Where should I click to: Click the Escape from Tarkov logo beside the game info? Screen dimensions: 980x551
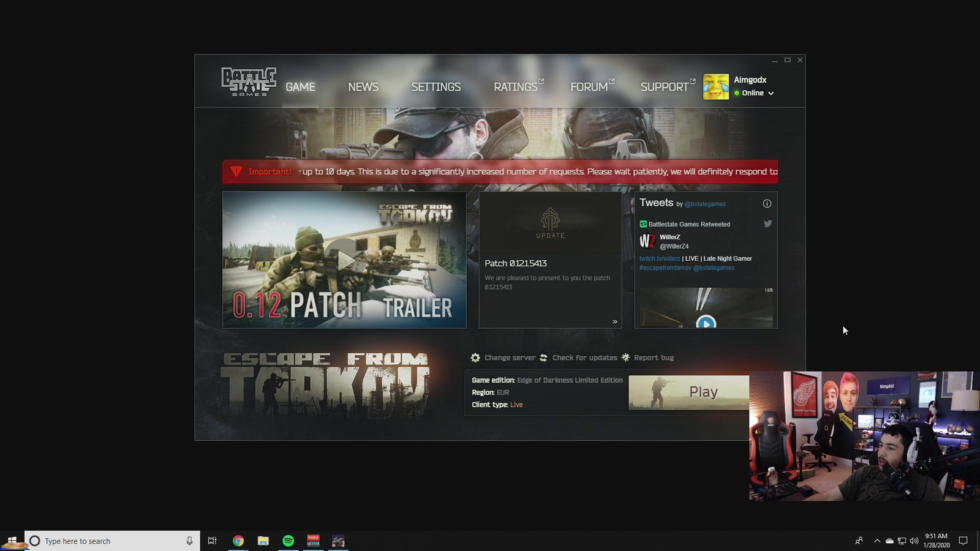click(x=325, y=386)
